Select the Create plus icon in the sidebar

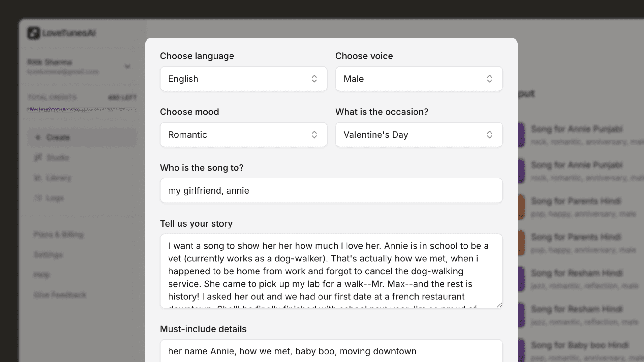pyautogui.click(x=38, y=137)
